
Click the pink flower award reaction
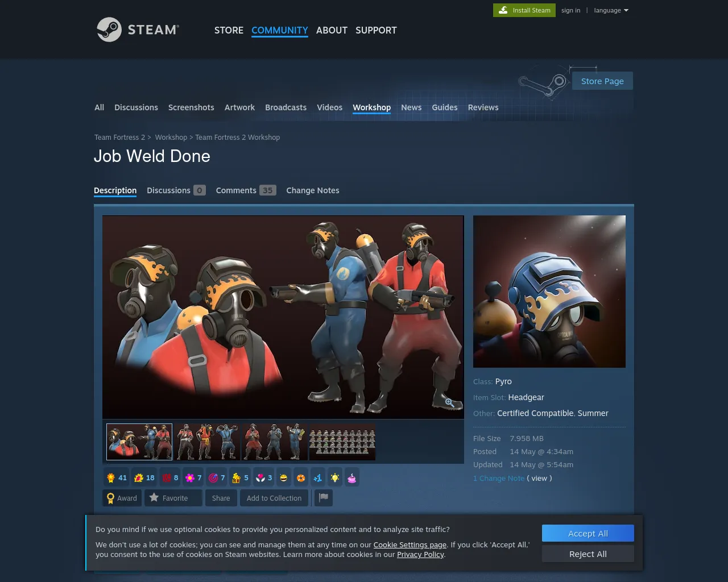click(x=193, y=478)
